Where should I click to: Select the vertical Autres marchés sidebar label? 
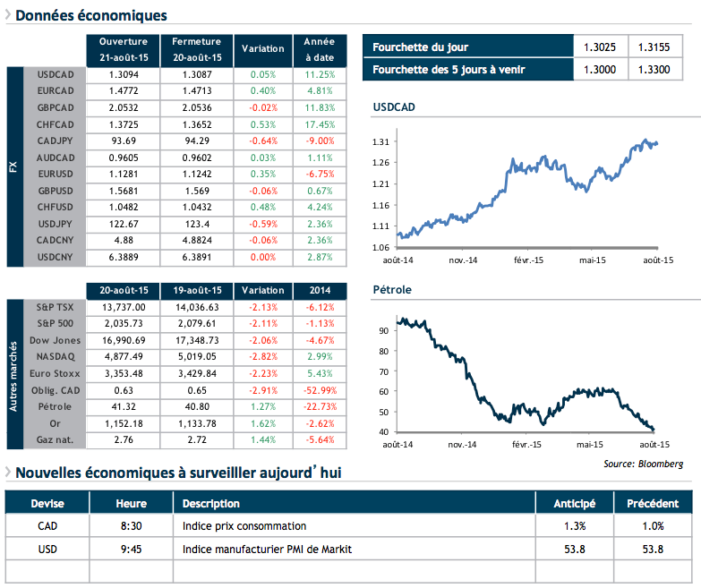tap(13, 372)
